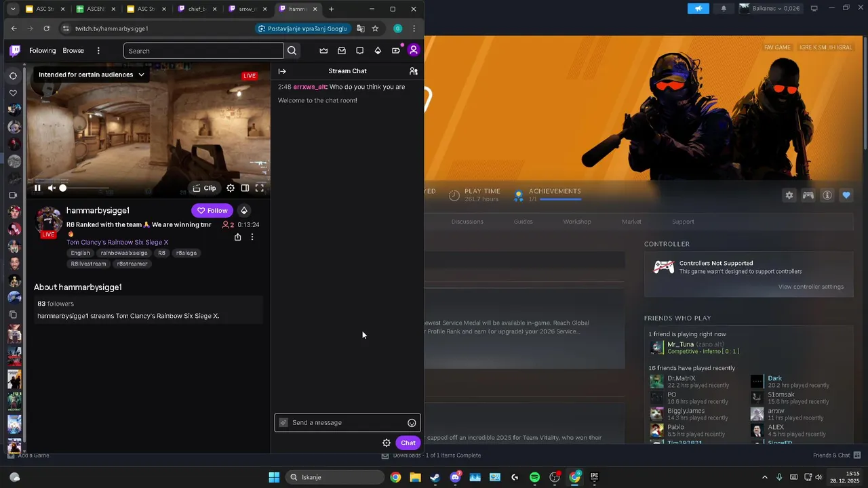The image size is (868, 488).
Task: Toggle fullscreen on the video player
Action: pos(259,188)
